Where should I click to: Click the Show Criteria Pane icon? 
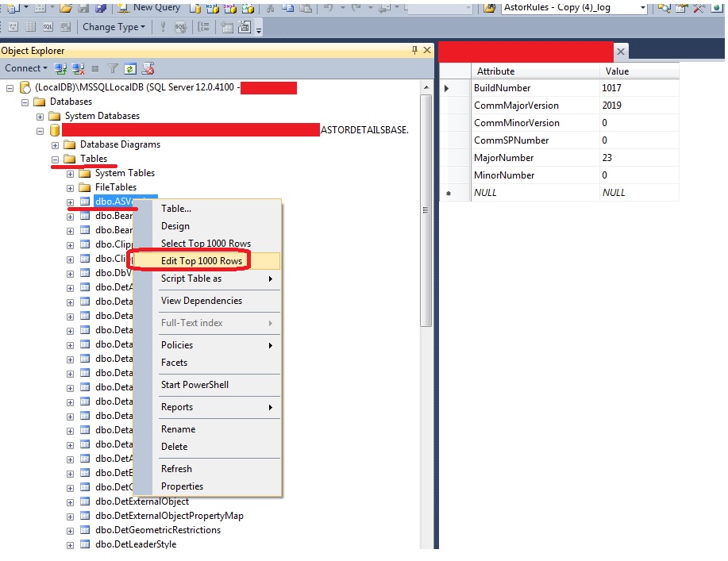29,26
